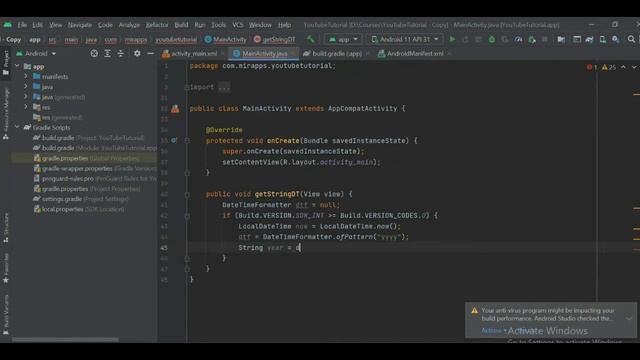Image resolution: width=640 pixels, height=360 pixels.
Task: Collapse the Gradle Scripts node
Action: coord(17,127)
